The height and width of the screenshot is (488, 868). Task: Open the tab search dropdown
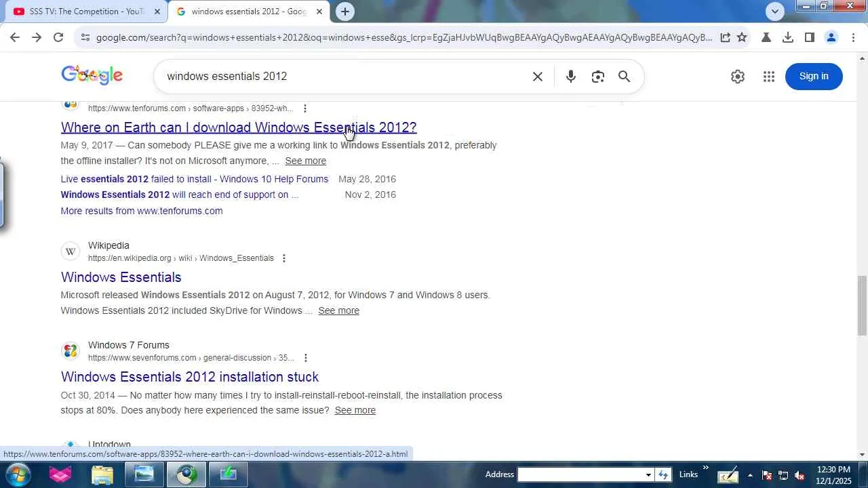tap(775, 11)
